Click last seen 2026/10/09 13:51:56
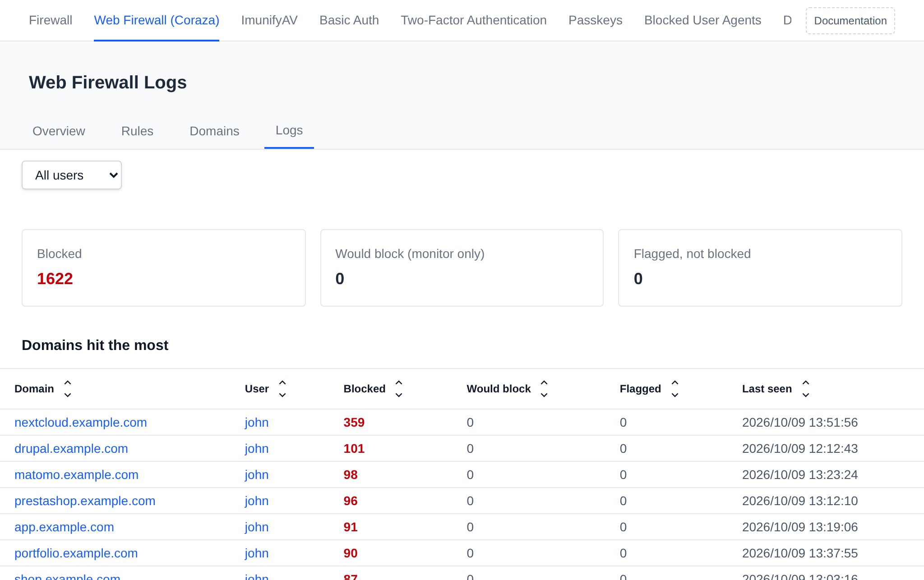Screen dimensions: 924x580 (x=800, y=423)
